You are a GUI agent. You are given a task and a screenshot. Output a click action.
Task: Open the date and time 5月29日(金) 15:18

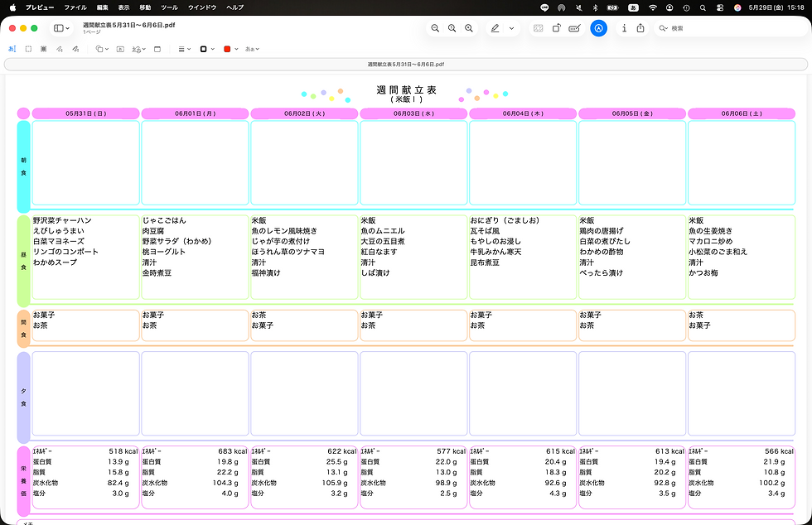point(776,7)
